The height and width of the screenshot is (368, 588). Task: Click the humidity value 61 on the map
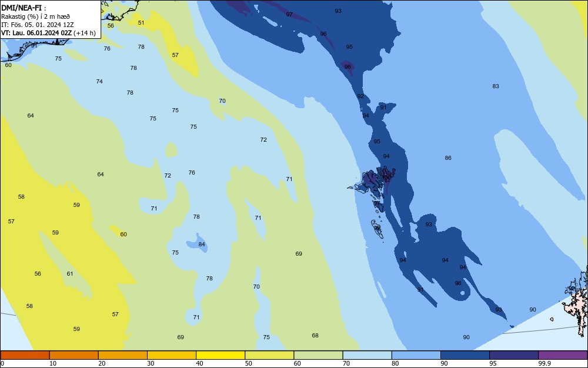coord(70,273)
